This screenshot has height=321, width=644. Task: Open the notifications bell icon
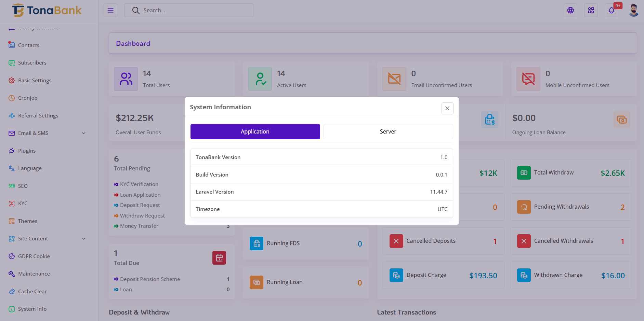(611, 10)
